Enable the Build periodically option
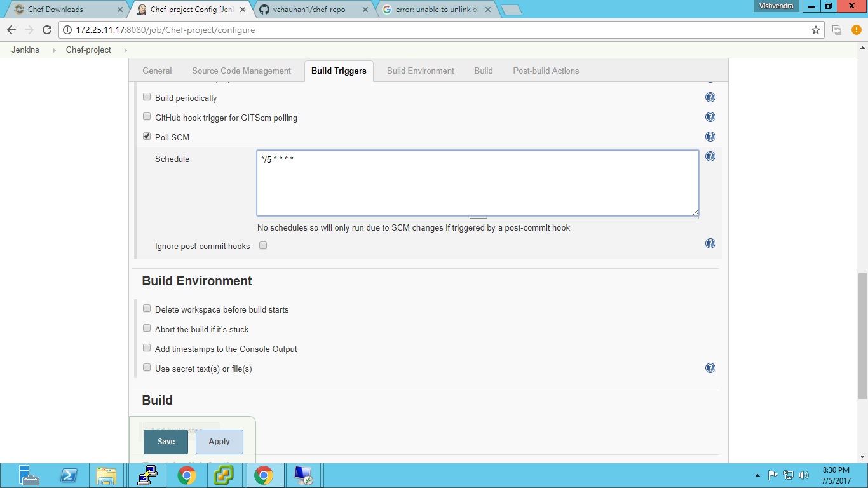Screen dimensions: 868x488 click(x=147, y=97)
